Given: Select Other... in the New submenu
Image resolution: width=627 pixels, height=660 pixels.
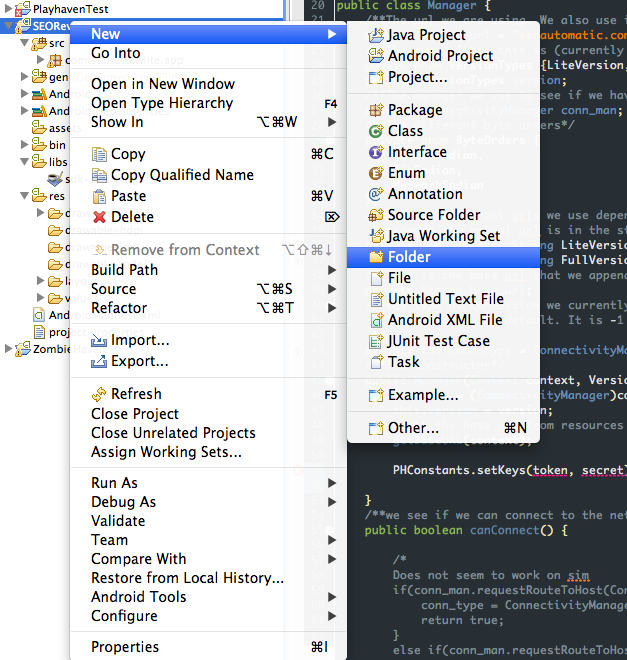Looking at the screenshot, I should point(413,428).
